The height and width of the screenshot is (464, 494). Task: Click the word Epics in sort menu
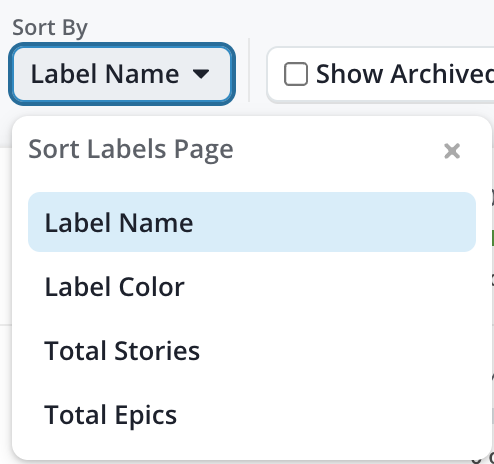[x=146, y=416]
